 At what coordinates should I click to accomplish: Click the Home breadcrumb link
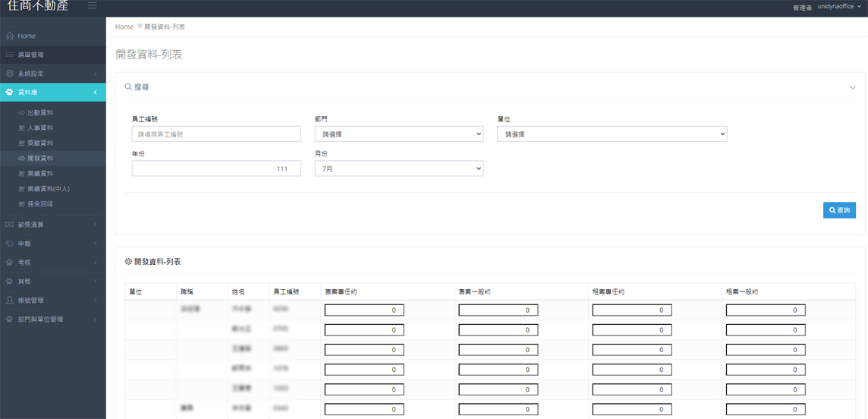[124, 27]
